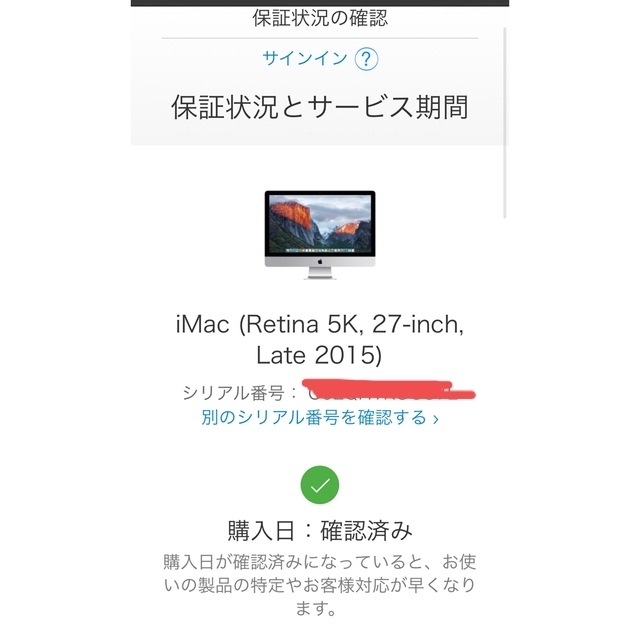This screenshot has height=640, width=640.
Task: Click the green checkmark status icon
Action: [x=320, y=485]
